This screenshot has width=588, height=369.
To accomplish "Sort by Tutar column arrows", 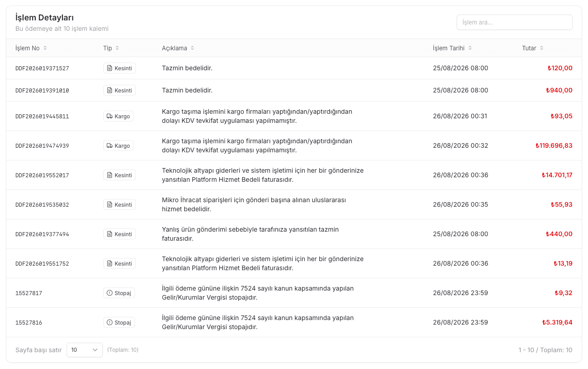I will coord(541,48).
